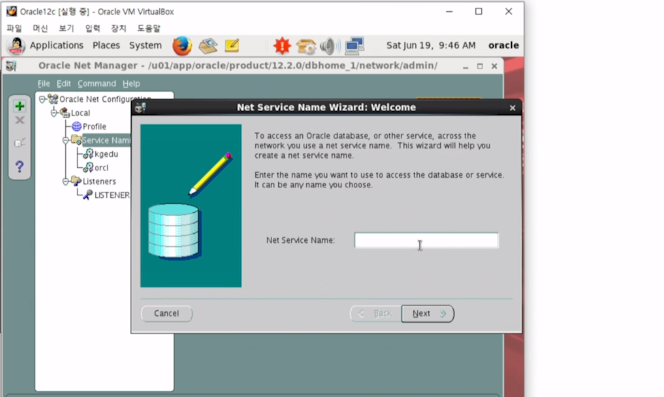Viewport: 664px width, 397px height.
Task: Open the VirtualBox 보기 menu
Action: (66, 28)
